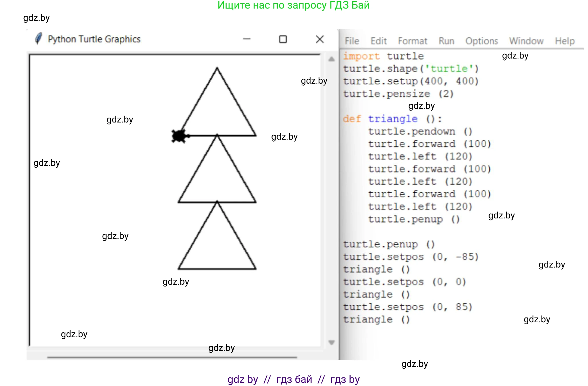Viewport: 588px width, 386px height.
Task: Open the Help menu
Action: click(x=565, y=41)
